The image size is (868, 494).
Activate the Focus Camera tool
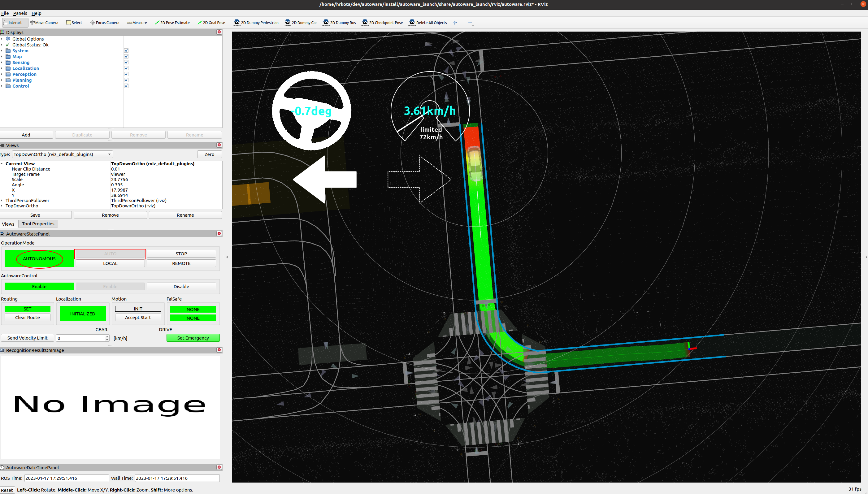(105, 23)
